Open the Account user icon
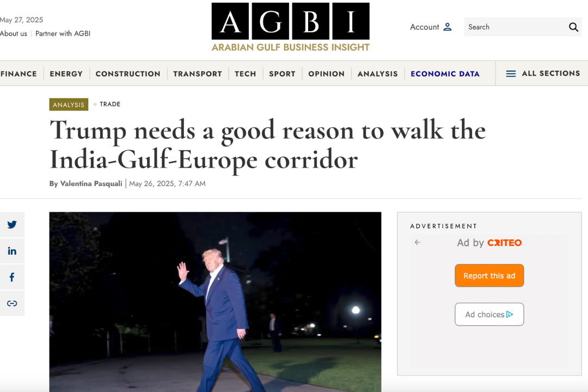588x392 pixels. pos(448,27)
